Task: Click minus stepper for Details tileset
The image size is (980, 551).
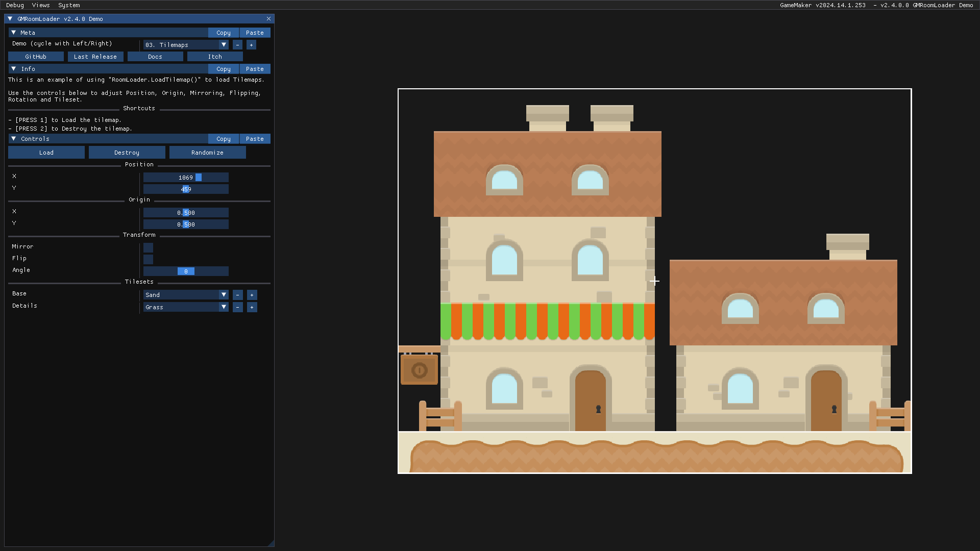Action: pos(238,307)
